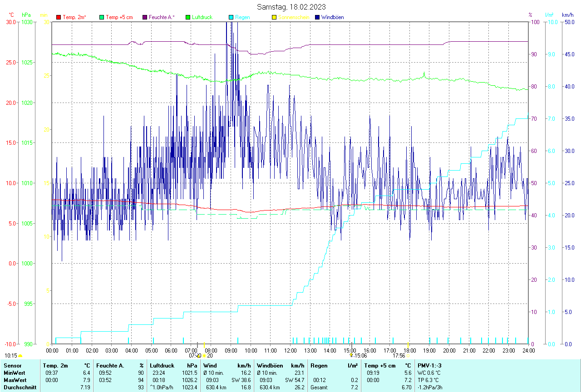The height and width of the screenshot is (392, 581).
Task: Click the '21:00' label on the time axis
Action: 469,350
